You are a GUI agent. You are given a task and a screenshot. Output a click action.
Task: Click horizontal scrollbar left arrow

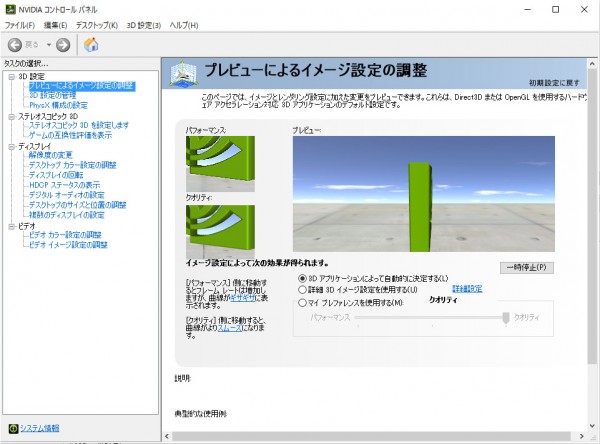(x=167, y=436)
